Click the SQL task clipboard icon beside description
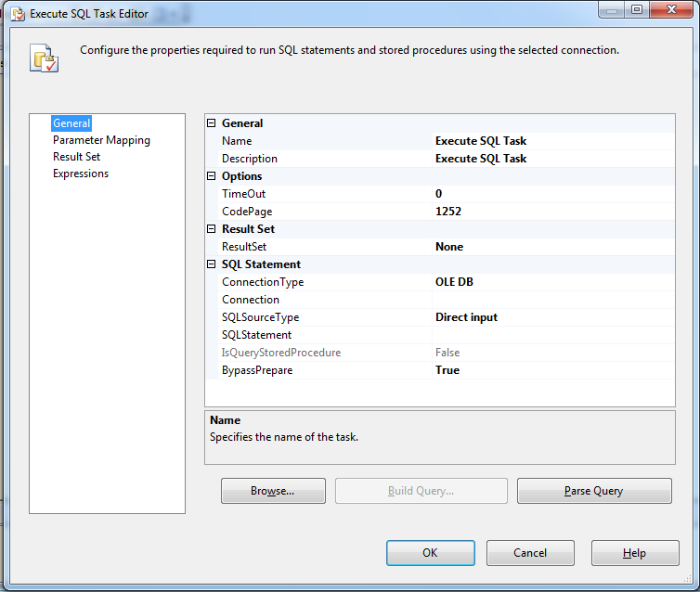Screen dimensions: 700x592 44,58
